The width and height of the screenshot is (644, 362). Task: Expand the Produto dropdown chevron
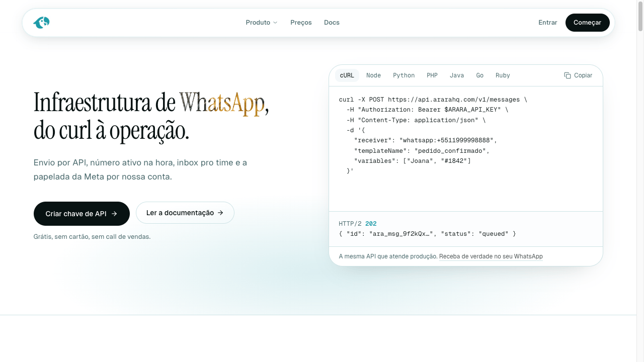275,23
